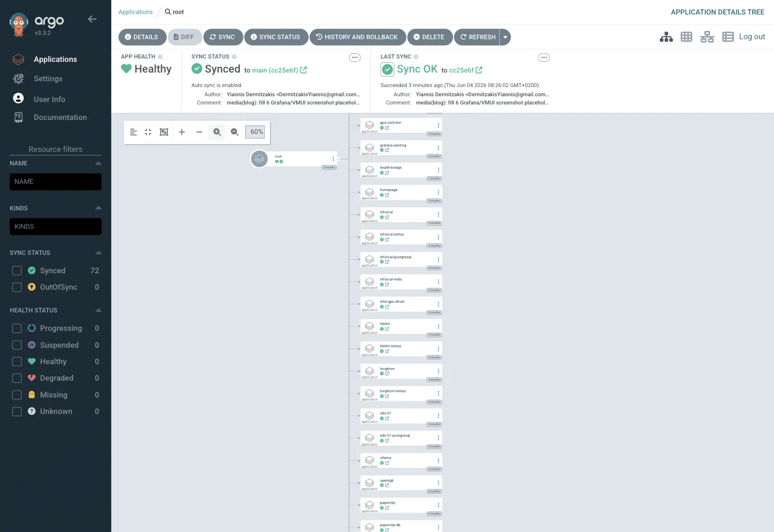
Task: Switch to network view icon
Action: tap(707, 37)
